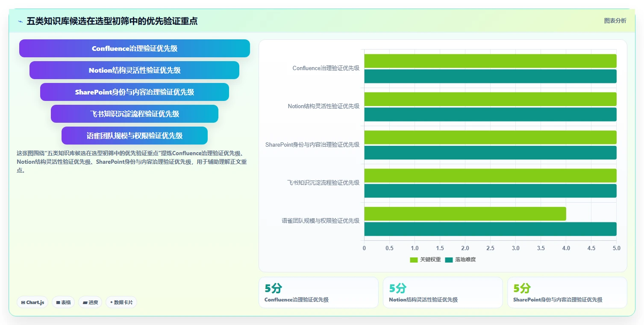Click the 4.5 tick on x-axis
The height and width of the screenshot is (325, 644).
(x=591, y=248)
